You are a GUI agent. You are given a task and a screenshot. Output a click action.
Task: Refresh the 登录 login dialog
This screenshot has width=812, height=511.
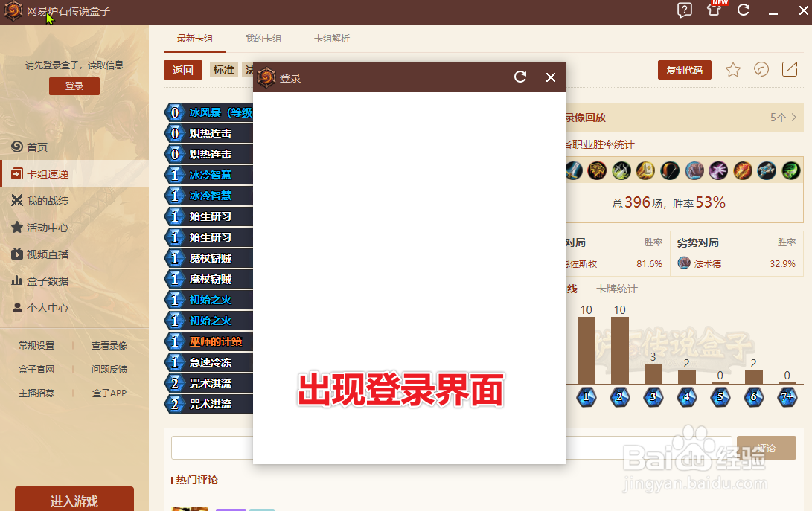click(520, 77)
